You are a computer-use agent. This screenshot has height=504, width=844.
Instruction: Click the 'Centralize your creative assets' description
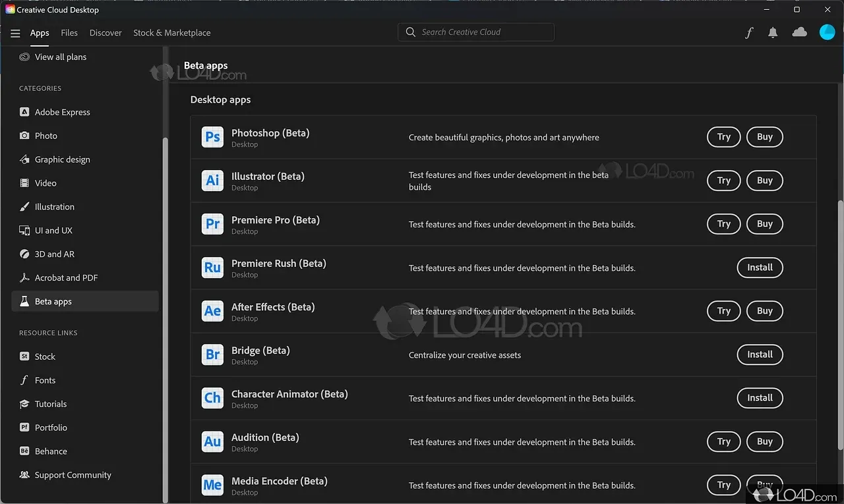tap(465, 355)
